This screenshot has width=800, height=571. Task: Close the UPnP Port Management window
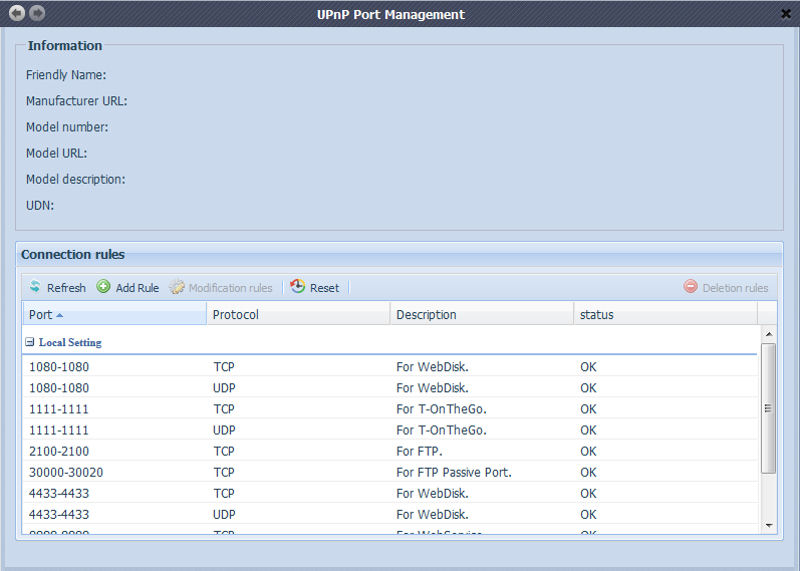coord(785,14)
